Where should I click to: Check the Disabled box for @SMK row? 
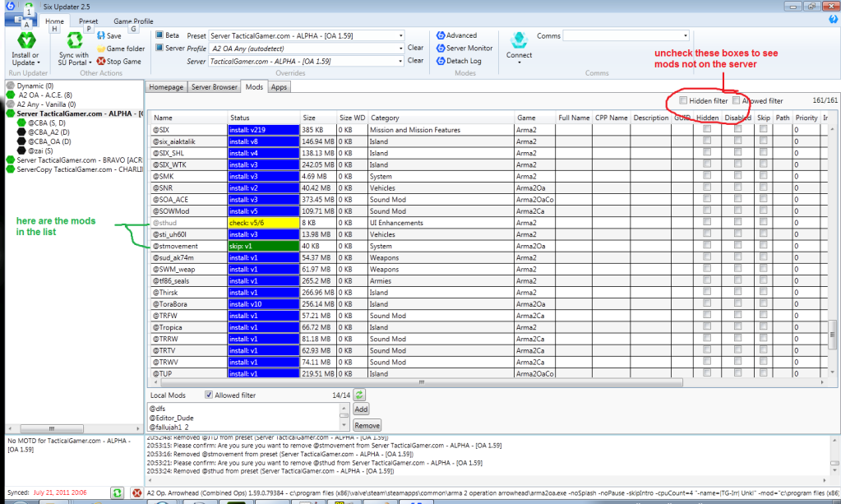coord(738,175)
